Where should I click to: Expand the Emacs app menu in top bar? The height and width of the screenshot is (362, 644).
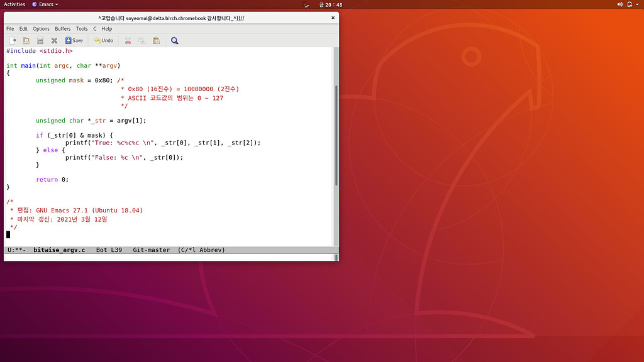tap(45, 4)
